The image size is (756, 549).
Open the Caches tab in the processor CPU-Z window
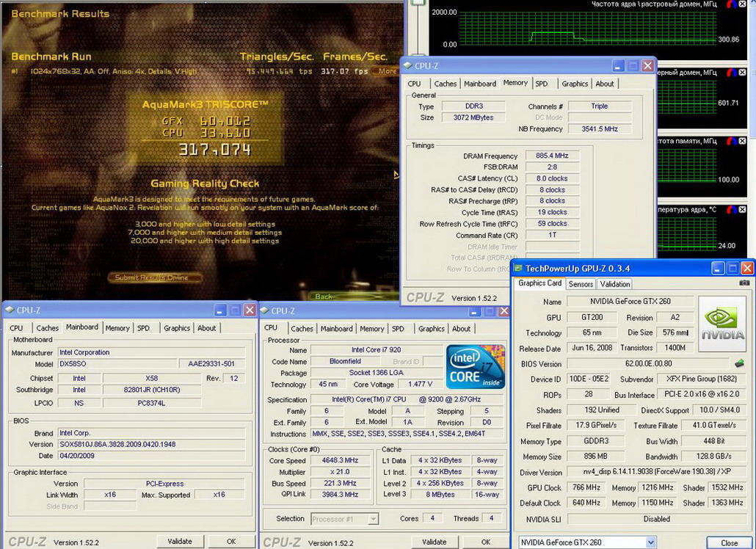302,329
